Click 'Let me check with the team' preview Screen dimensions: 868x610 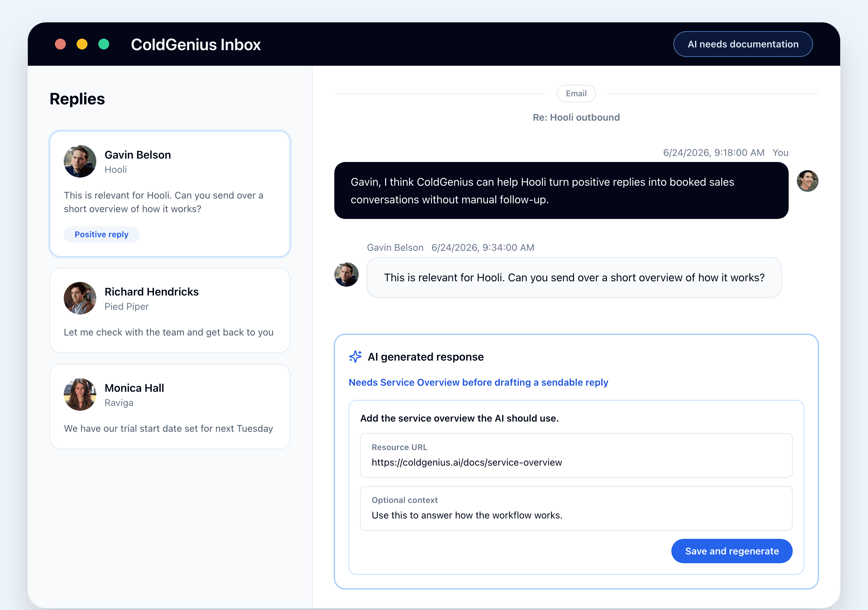pyautogui.click(x=169, y=332)
